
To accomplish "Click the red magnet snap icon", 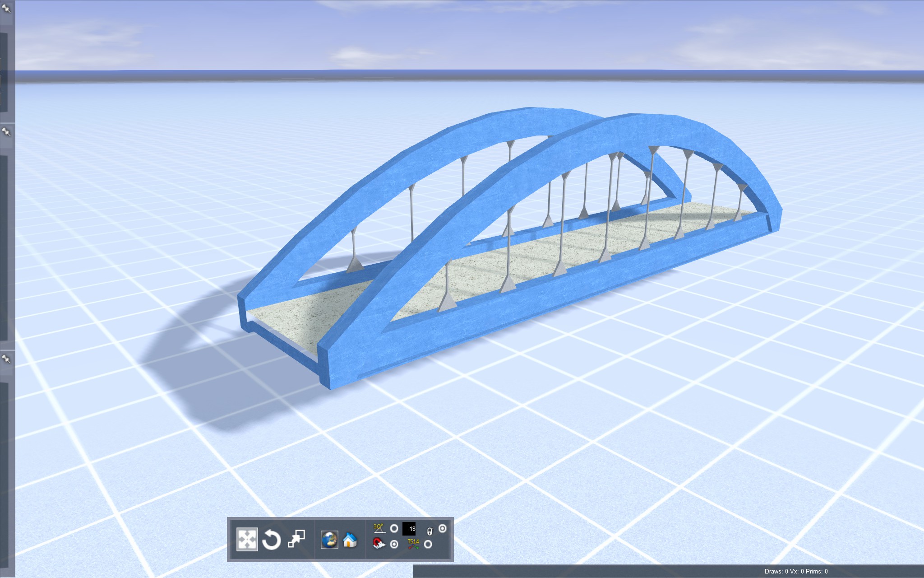I will click(x=379, y=544).
